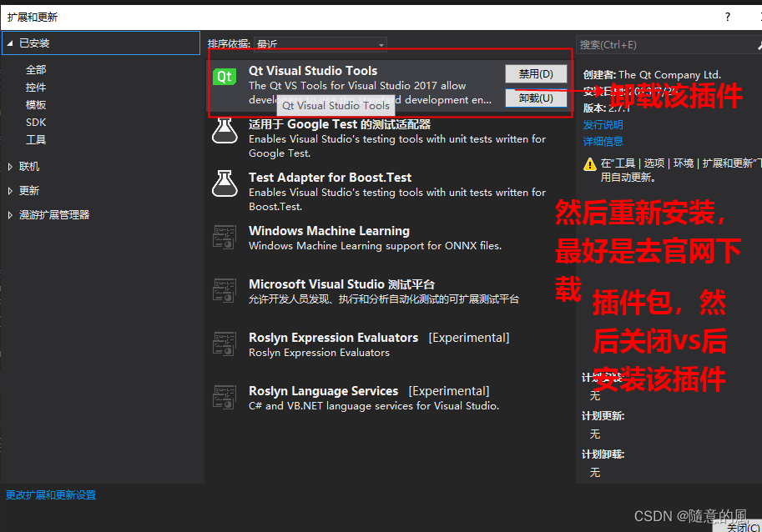Select the 工具 filter
The image size is (762, 532).
36,140
